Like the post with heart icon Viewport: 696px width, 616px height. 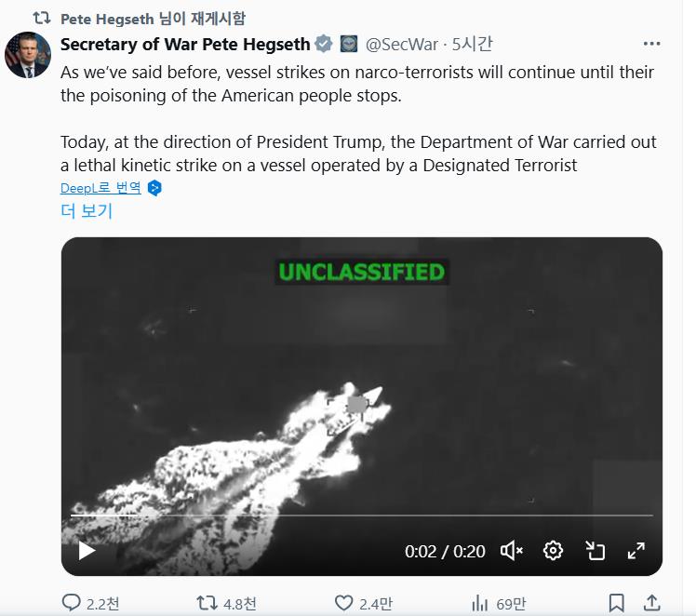coord(343,603)
